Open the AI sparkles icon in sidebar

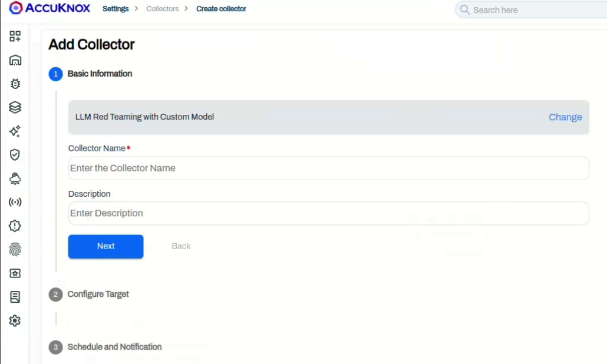pos(15,131)
